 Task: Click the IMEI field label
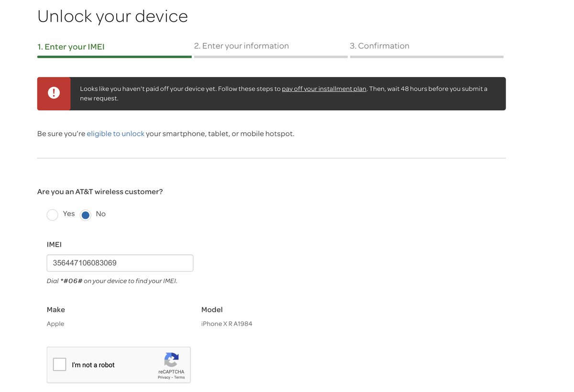pyautogui.click(x=54, y=245)
